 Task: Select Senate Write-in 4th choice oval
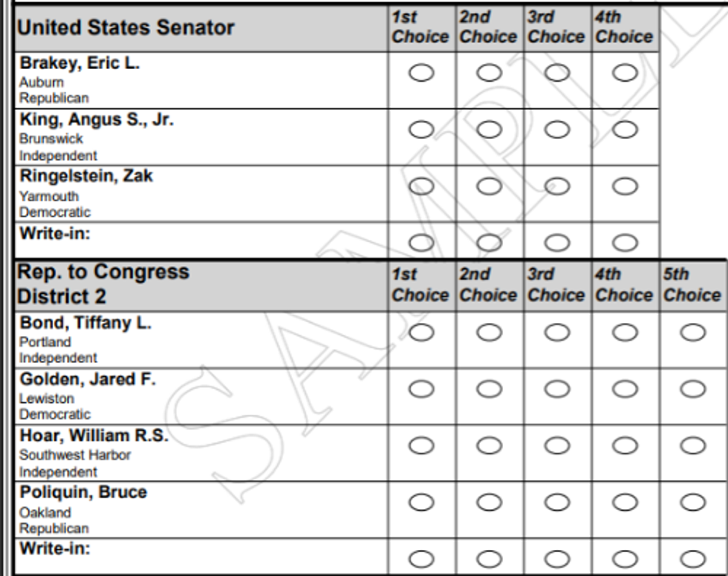[625, 243]
